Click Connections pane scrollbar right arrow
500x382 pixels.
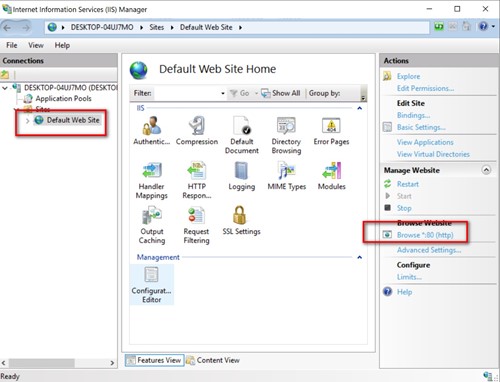(112, 363)
